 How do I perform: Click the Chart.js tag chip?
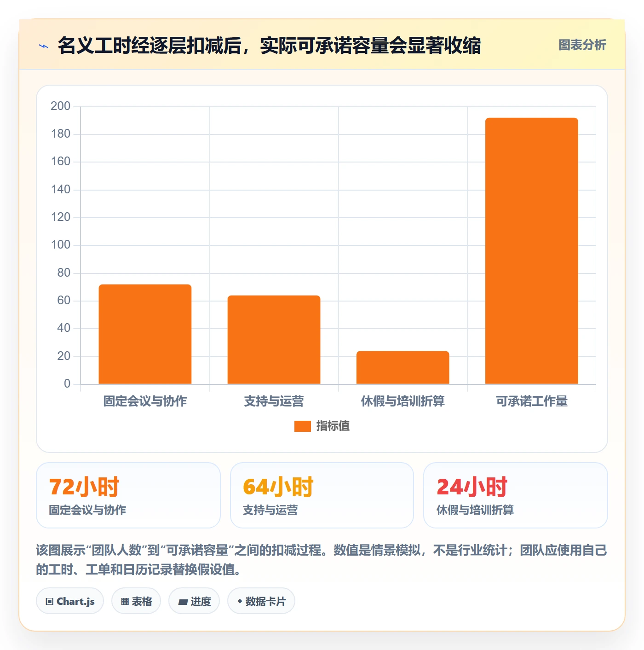tap(70, 601)
